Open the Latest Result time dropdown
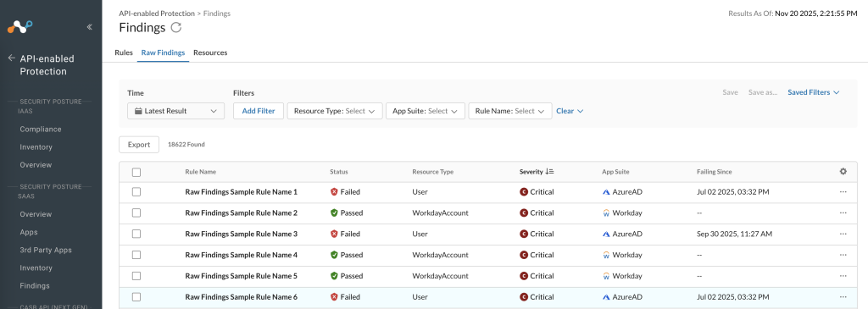The height and width of the screenshot is (309, 868). 176,111
